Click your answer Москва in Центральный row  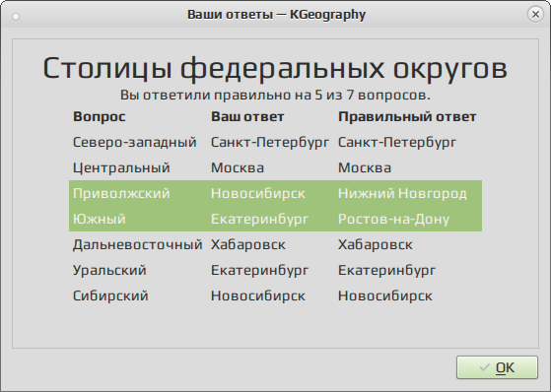coord(238,167)
